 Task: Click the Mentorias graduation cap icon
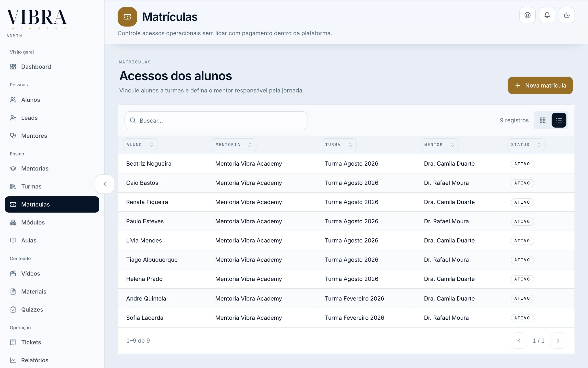tap(13, 169)
